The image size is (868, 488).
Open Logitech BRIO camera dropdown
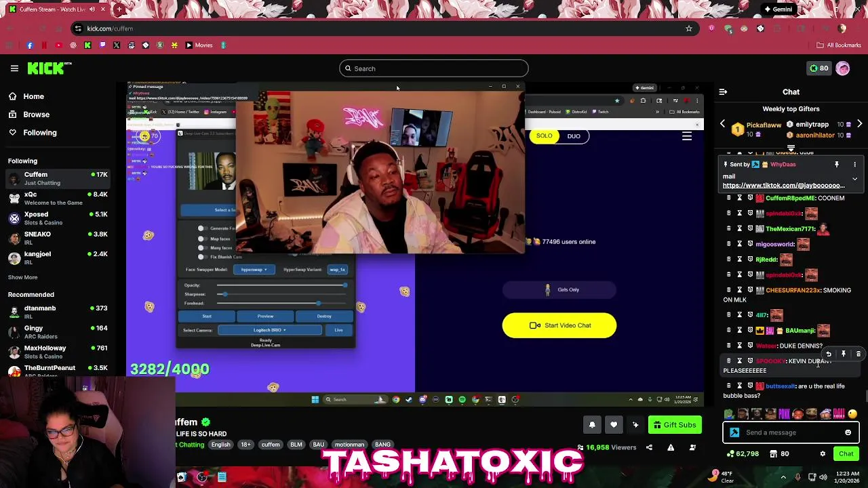pos(269,330)
